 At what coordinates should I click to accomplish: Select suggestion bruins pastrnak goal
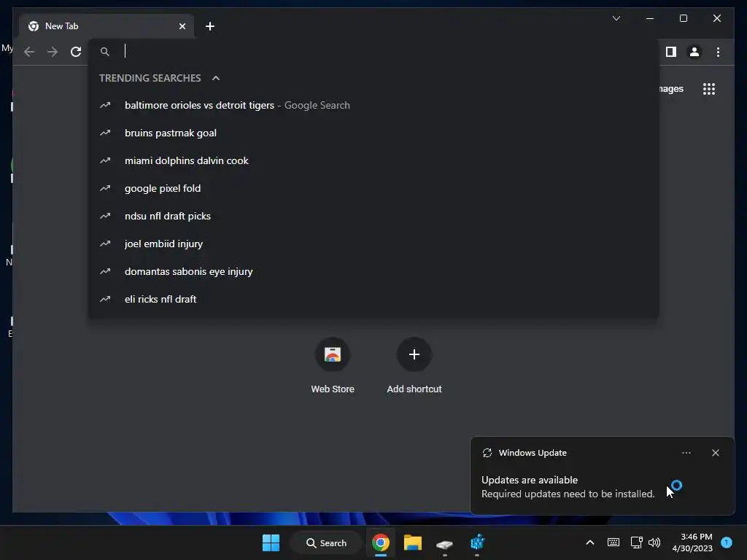373,133
